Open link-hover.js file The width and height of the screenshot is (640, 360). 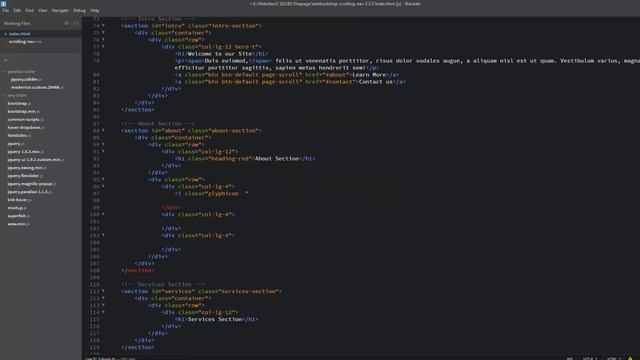(19, 200)
